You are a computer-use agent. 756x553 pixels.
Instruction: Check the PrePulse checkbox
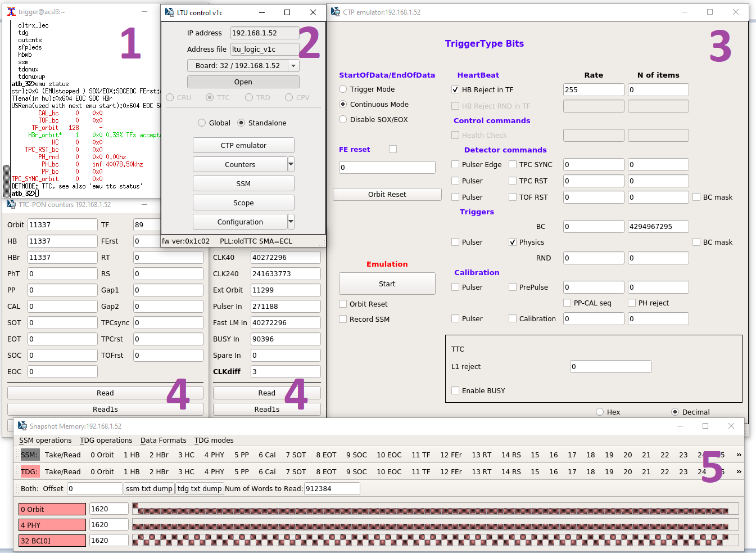[x=513, y=287]
